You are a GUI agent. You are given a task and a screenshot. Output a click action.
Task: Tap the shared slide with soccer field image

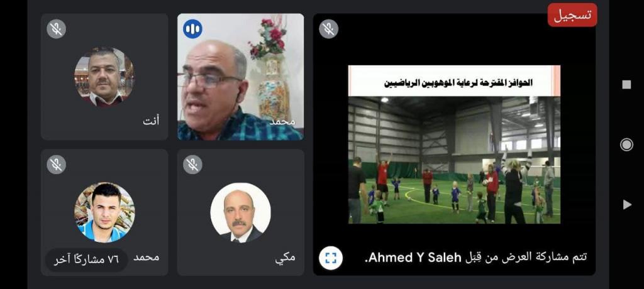coord(454,144)
